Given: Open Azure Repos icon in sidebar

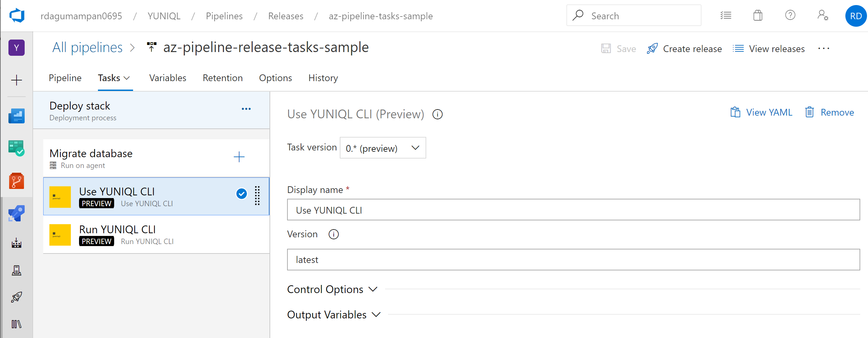Looking at the screenshot, I should click(x=17, y=181).
